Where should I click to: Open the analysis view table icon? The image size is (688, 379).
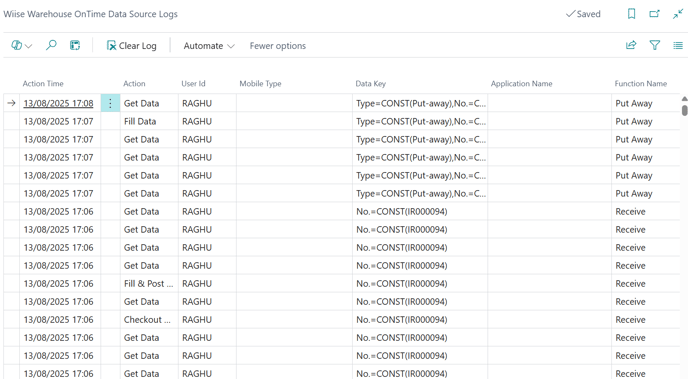[x=75, y=45]
